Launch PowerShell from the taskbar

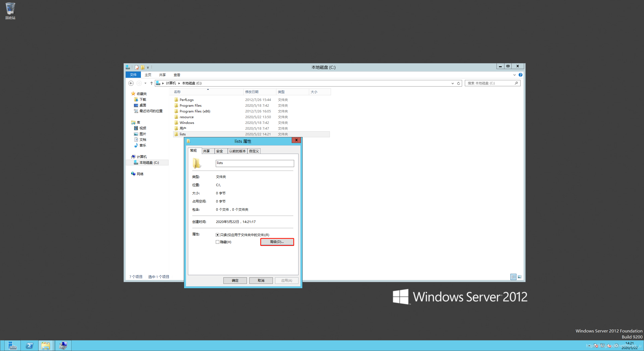point(29,346)
